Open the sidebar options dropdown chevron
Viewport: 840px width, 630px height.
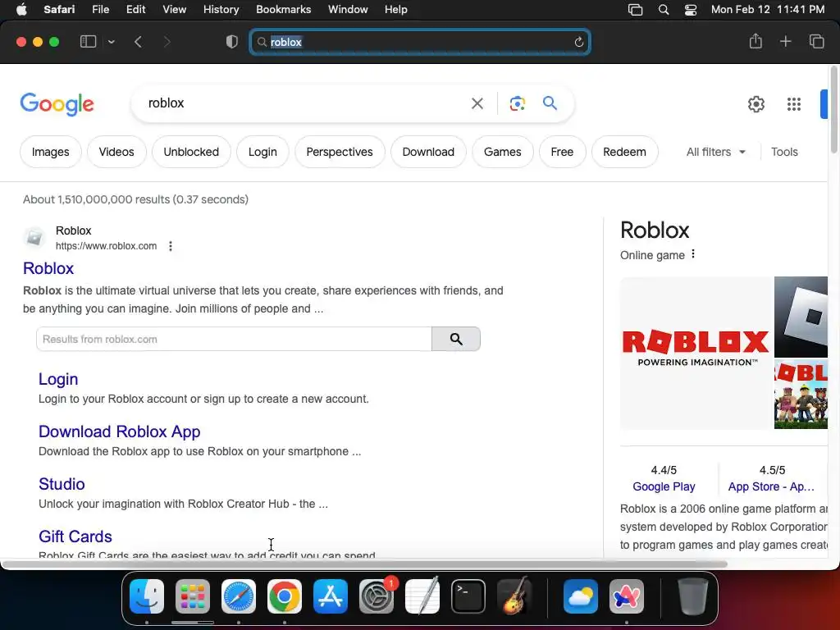[x=111, y=42]
